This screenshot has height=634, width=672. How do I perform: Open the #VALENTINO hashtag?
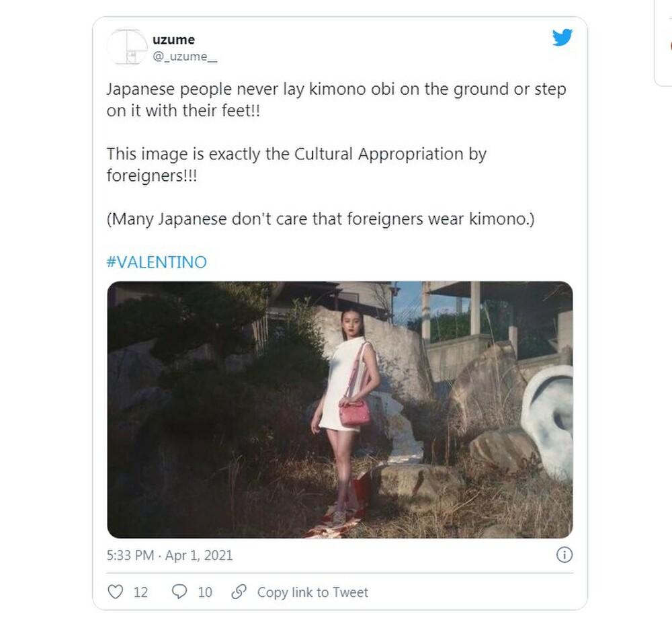pos(157,262)
